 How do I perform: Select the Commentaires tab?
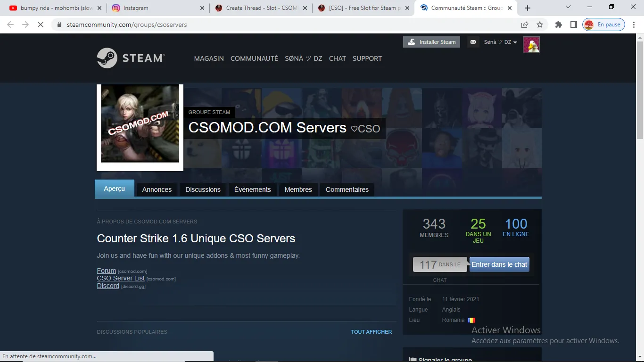pyautogui.click(x=347, y=189)
